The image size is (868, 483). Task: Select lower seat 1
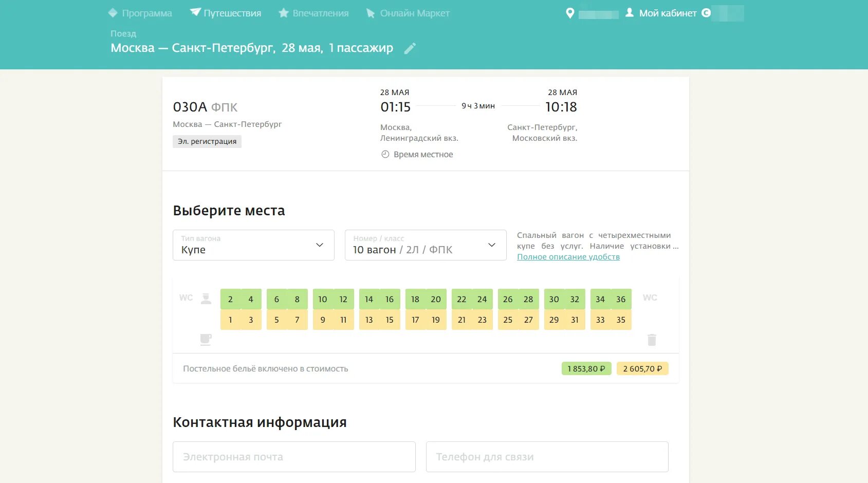pyautogui.click(x=230, y=320)
